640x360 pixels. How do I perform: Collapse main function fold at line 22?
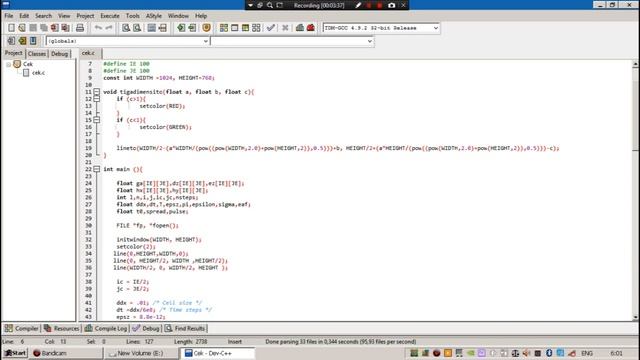point(97,169)
